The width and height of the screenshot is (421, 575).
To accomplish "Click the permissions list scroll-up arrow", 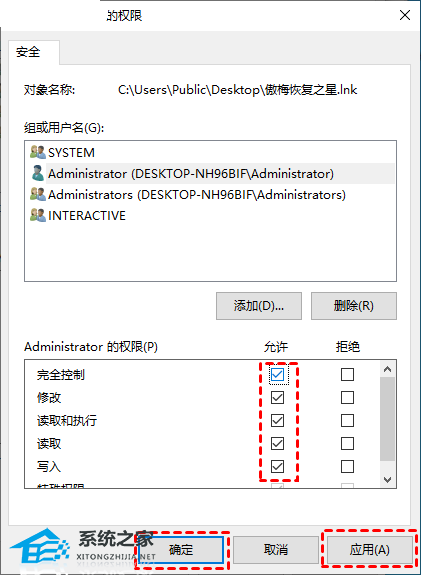I will pyautogui.click(x=388, y=369).
